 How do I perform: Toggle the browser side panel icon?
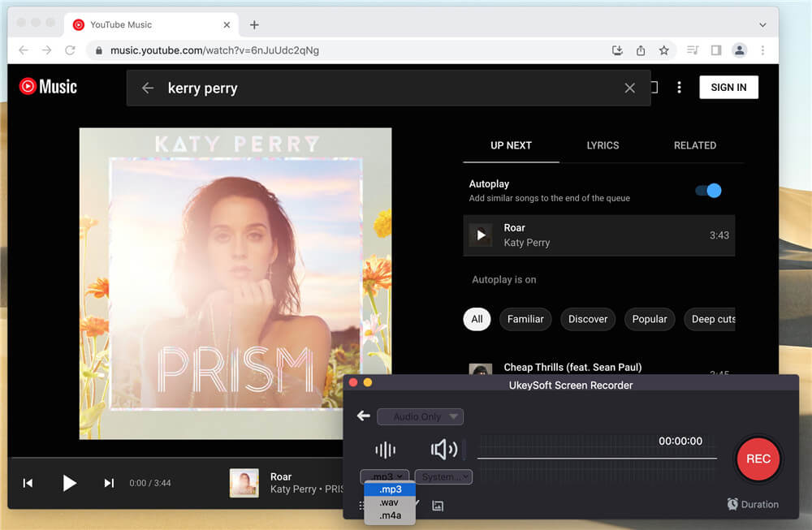pos(716,50)
